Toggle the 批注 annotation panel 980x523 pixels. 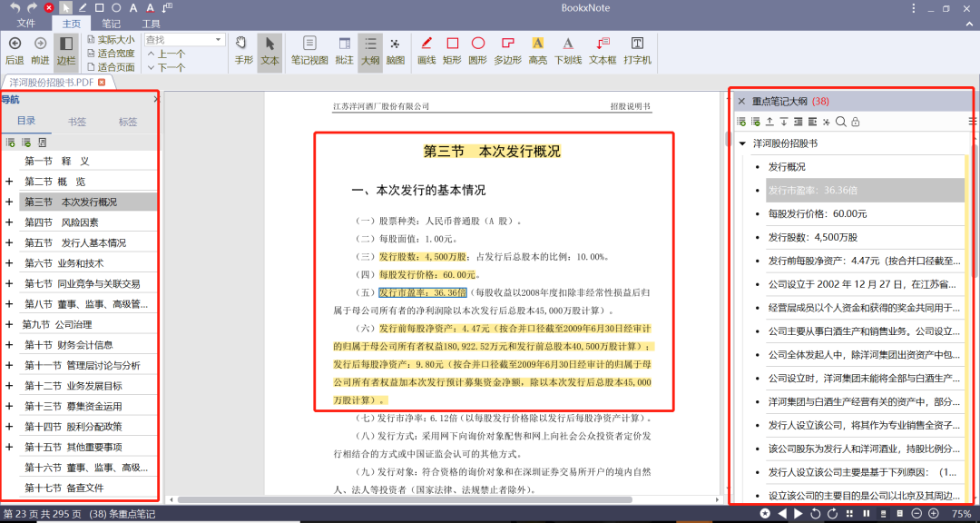345,51
